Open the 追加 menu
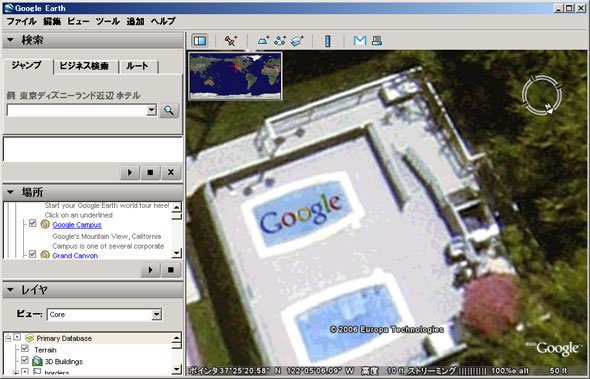 pos(135,21)
